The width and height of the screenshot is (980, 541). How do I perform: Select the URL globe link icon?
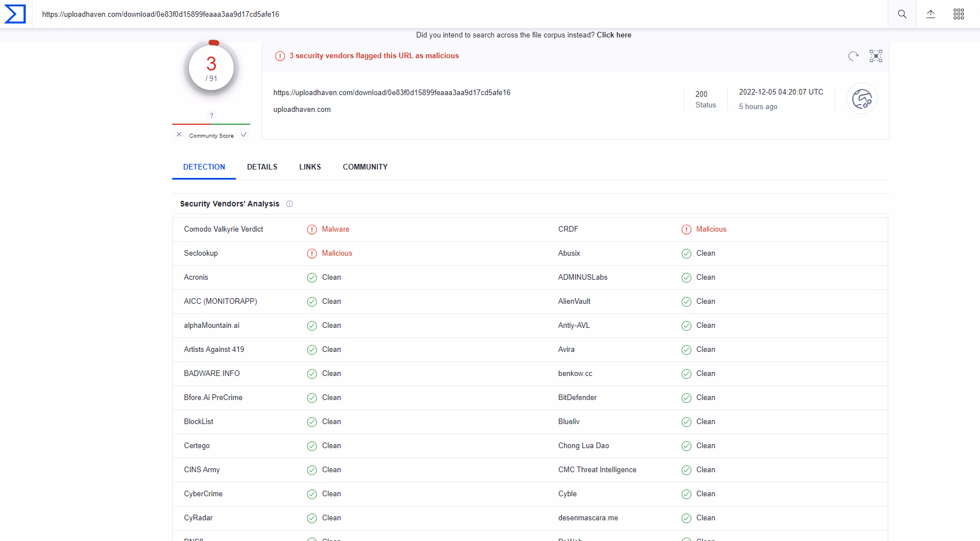tap(862, 99)
